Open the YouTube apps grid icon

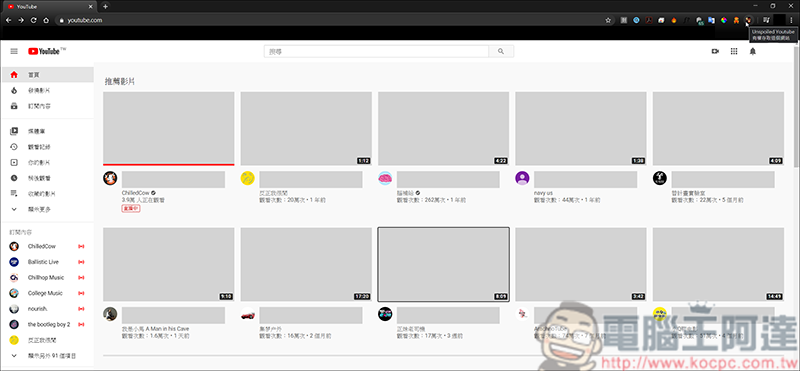(x=734, y=51)
